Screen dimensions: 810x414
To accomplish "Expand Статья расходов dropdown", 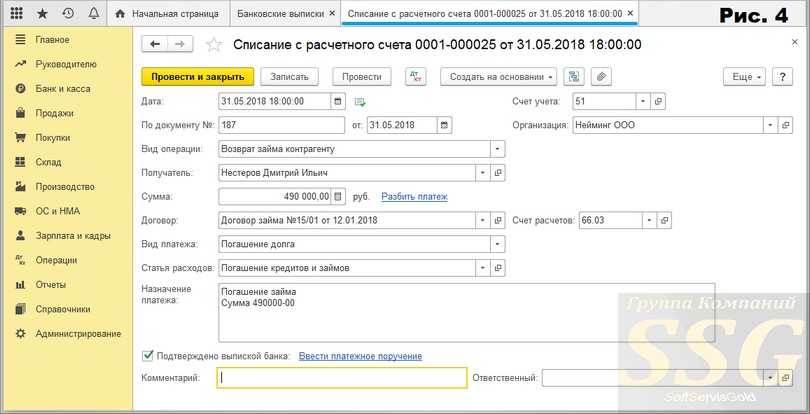I will 484,268.
